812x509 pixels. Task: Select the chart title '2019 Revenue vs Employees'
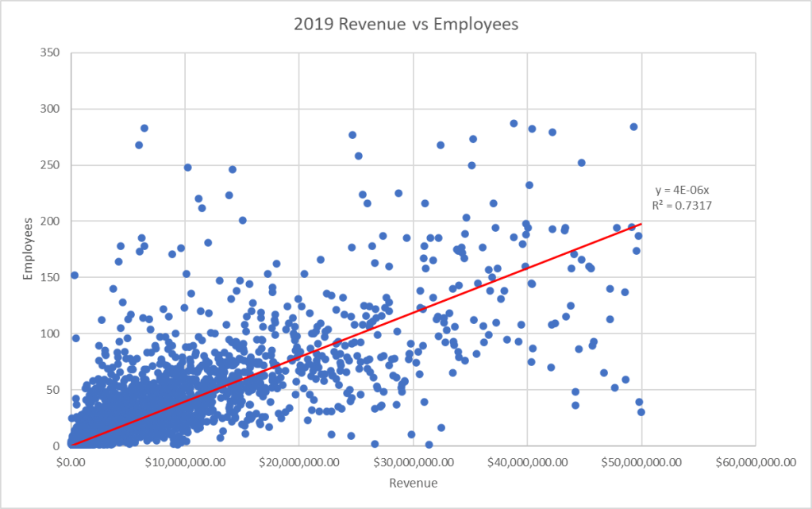click(x=405, y=25)
